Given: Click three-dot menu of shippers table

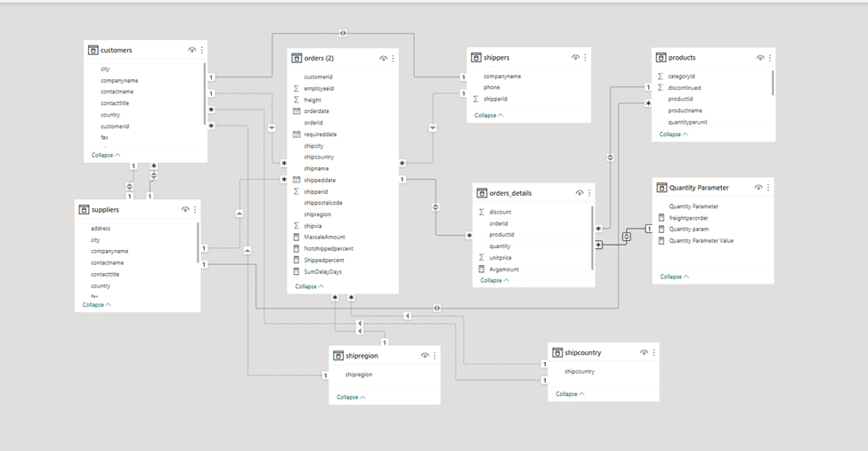Looking at the screenshot, I should [586, 58].
